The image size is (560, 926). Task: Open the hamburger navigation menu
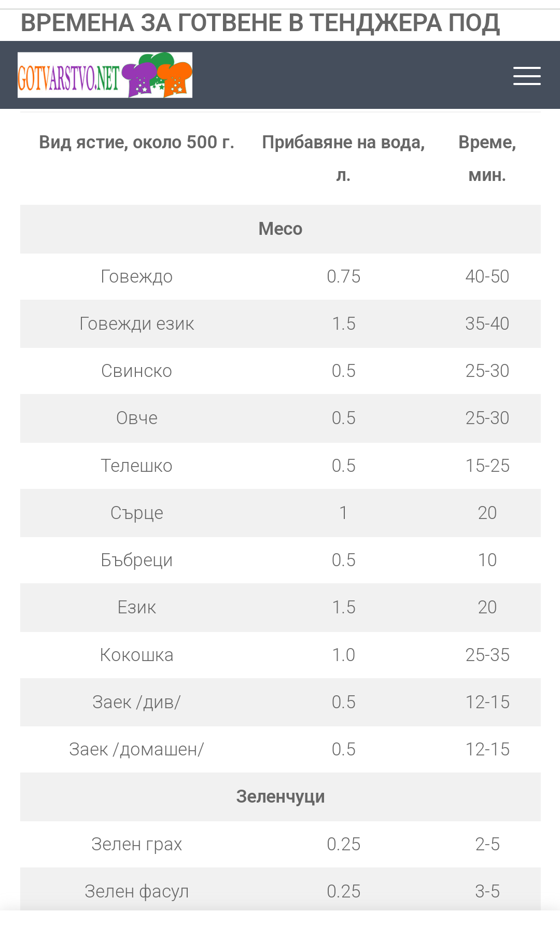[527, 76]
